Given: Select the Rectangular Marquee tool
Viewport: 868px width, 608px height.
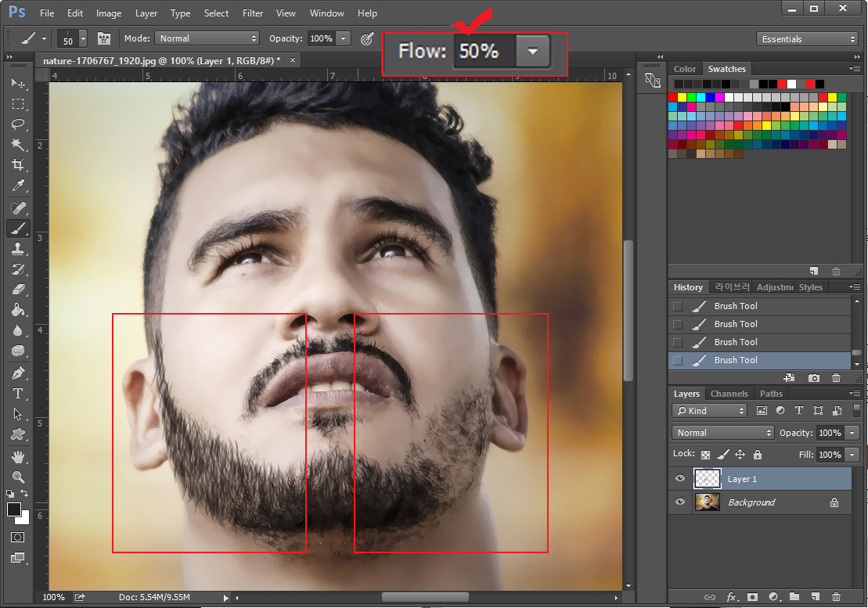Looking at the screenshot, I should pyautogui.click(x=18, y=104).
